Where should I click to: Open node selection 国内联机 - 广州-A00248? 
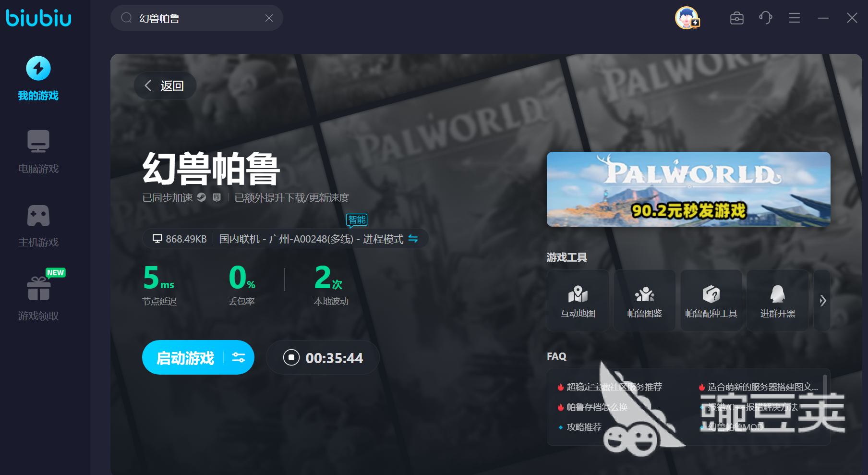311,239
